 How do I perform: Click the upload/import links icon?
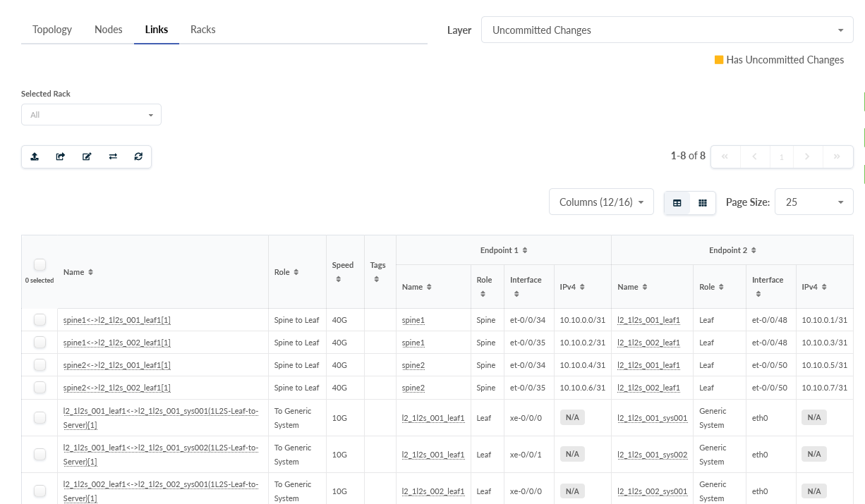(x=35, y=156)
